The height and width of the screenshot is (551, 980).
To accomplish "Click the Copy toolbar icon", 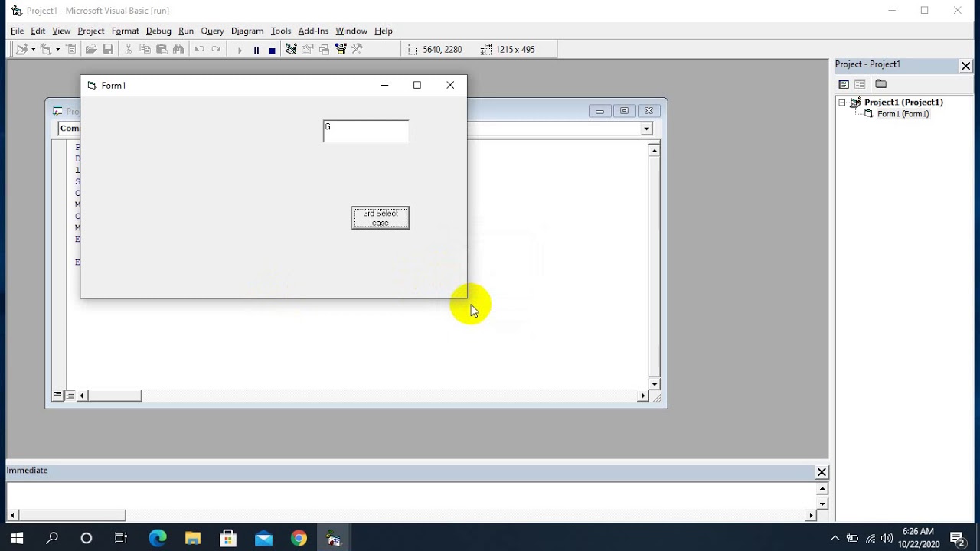I will (145, 49).
